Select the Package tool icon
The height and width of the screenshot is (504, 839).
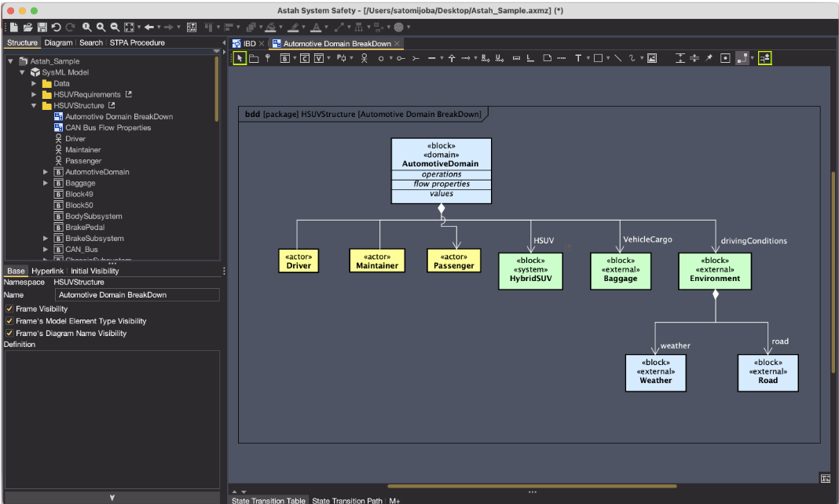click(x=254, y=58)
